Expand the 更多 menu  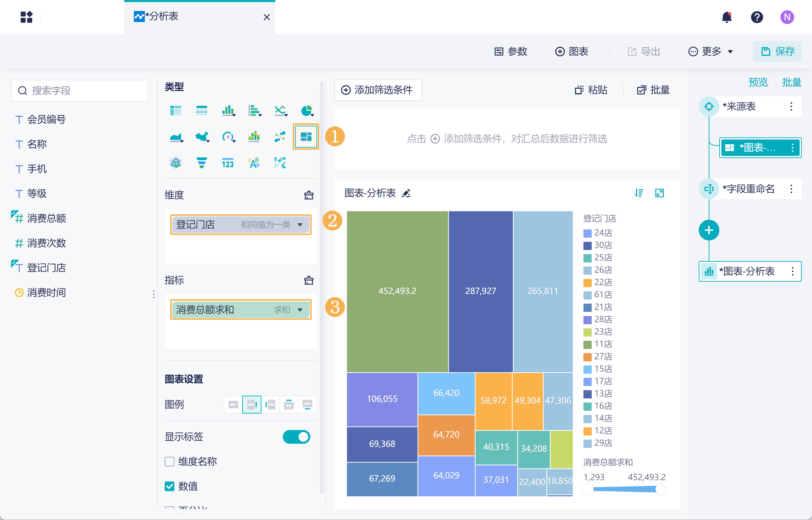tap(711, 52)
